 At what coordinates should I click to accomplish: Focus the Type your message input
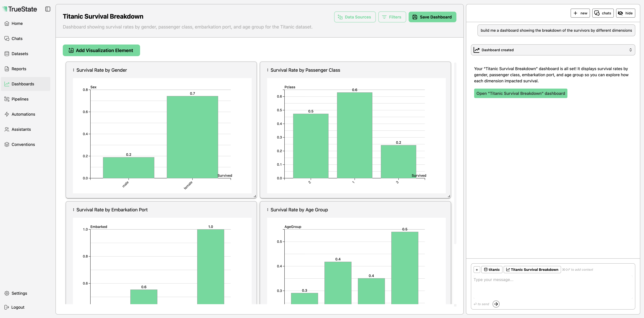(x=553, y=287)
